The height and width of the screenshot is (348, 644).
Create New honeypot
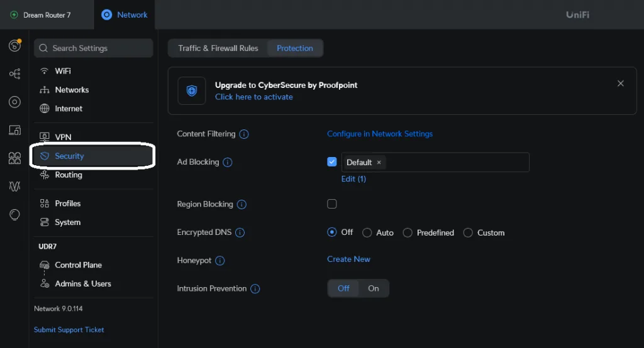[x=348, y=259]
